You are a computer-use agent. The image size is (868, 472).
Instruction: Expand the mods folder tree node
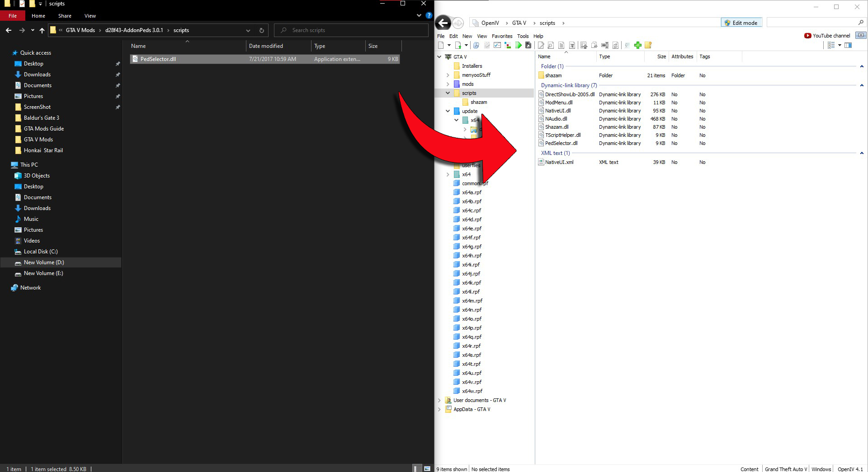point(448,84)
